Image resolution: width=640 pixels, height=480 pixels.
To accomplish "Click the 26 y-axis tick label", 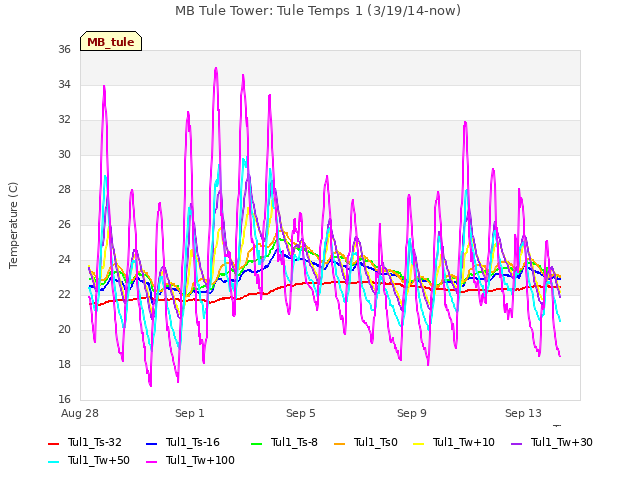I will click(x=64, y=224).
